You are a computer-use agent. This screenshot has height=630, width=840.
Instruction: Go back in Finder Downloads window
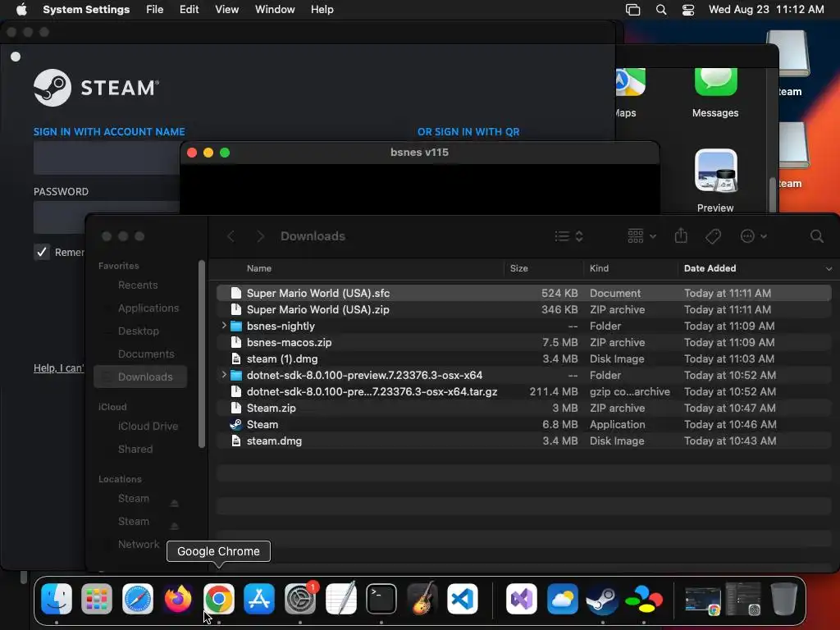coord(231,236)
